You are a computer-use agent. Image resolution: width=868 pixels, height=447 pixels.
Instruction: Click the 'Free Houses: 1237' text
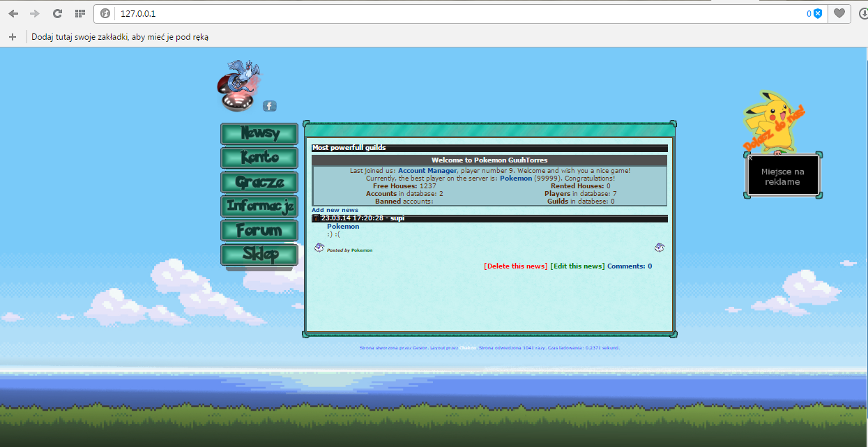(404, 186)
